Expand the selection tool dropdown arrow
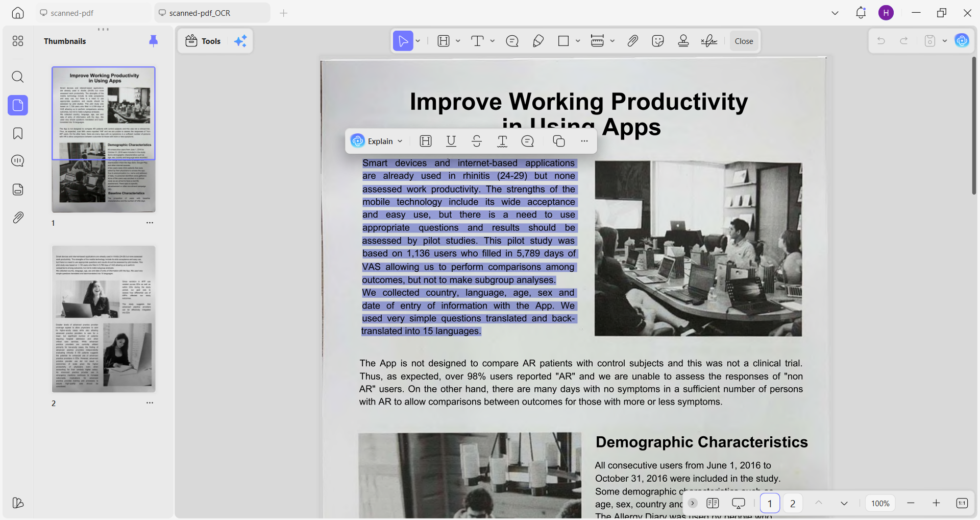This screenshot has width=980, height=520. tap(418, 41)
